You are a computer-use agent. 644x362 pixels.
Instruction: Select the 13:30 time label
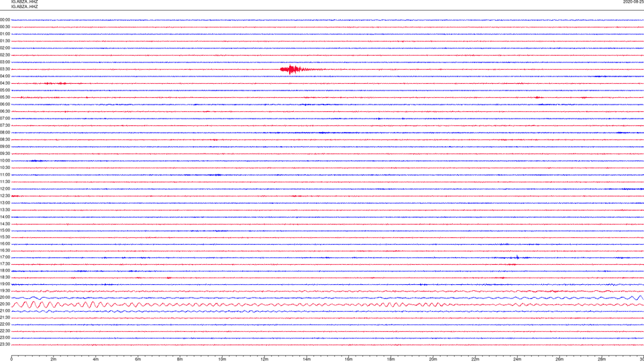(5, 210)
